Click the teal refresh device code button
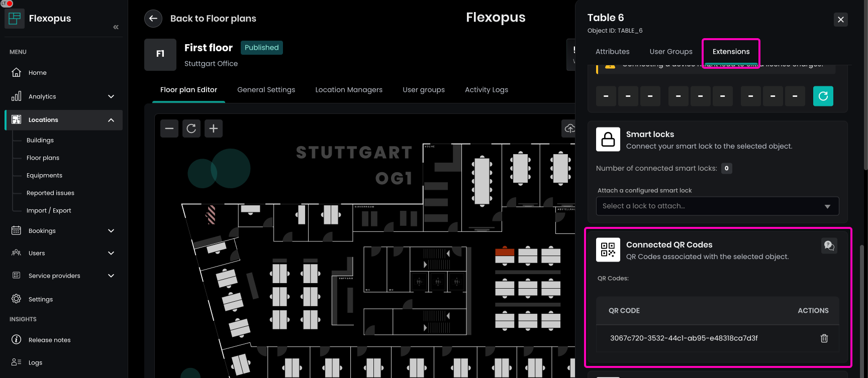The height and width of the screenshot is (378, 868). tap(823, 96)
